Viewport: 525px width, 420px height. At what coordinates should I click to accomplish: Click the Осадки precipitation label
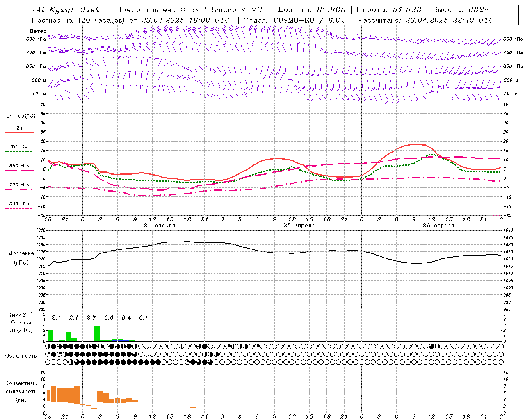click(x=21, y=322)
